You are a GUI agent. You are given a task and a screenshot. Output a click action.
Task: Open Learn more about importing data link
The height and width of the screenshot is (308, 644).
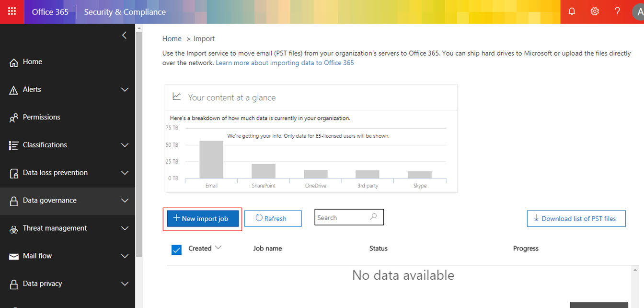(285, 63)
